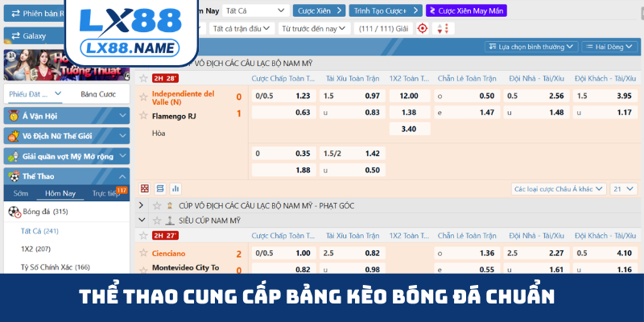This screenshot has height=322, width=644.
Task: Bet 0/0.5 handicap odds 1.23
Action: coord(284,96)
